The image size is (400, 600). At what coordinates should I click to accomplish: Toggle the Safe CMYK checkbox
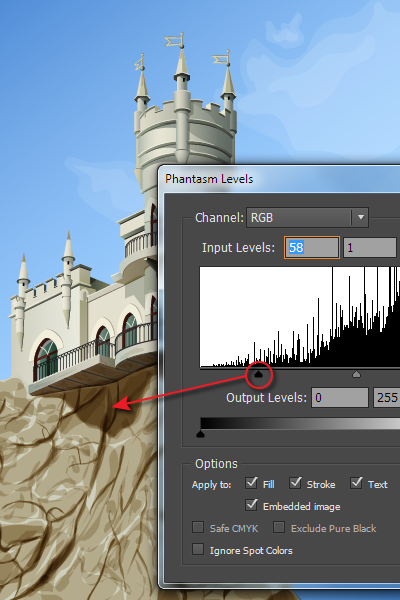pos(198,528)
